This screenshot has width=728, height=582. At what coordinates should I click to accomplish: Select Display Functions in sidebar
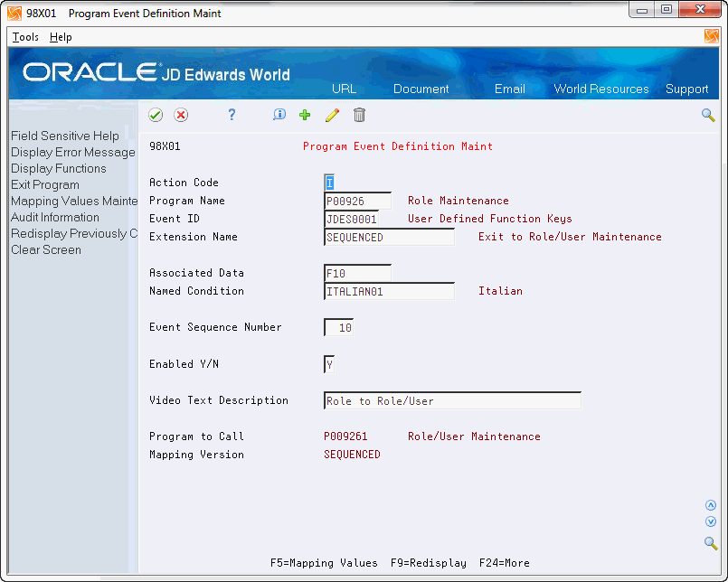point(59,168)
